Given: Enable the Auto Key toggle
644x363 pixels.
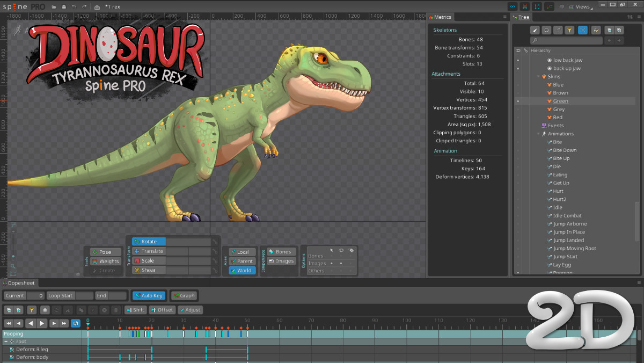Looking at the screenshot, I should click(149, 295).
